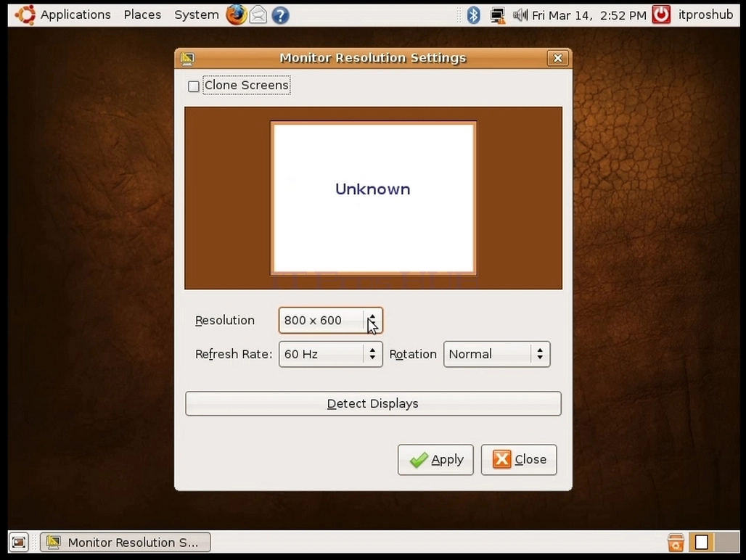
Task: Open the Trash icon in bottom panel
Action: point(676,542)
